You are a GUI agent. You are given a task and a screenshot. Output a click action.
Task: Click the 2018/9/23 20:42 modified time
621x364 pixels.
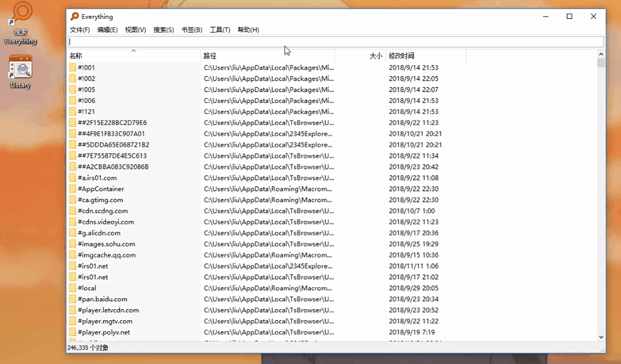[x=414, y=167]
